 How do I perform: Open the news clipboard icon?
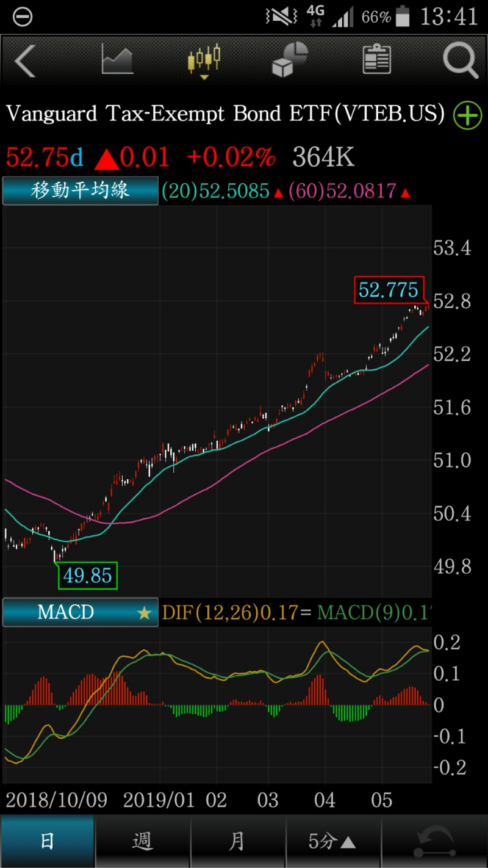coord(376,59)
